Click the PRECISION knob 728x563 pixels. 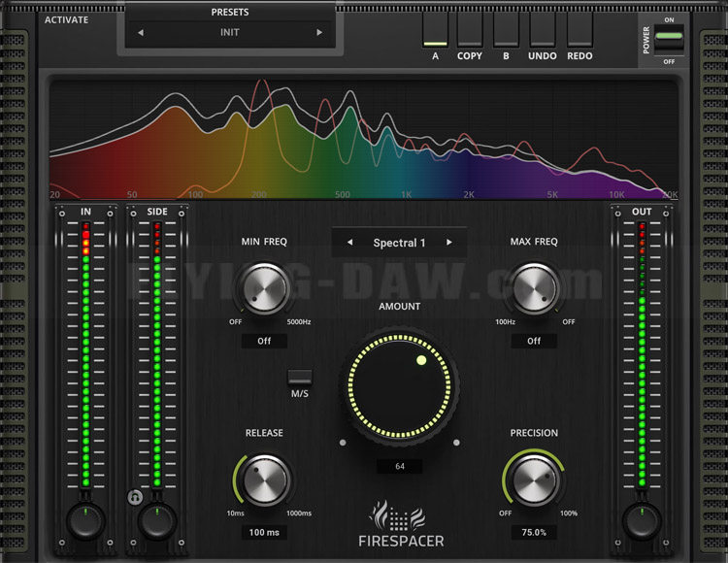click(x=534, y=480)
